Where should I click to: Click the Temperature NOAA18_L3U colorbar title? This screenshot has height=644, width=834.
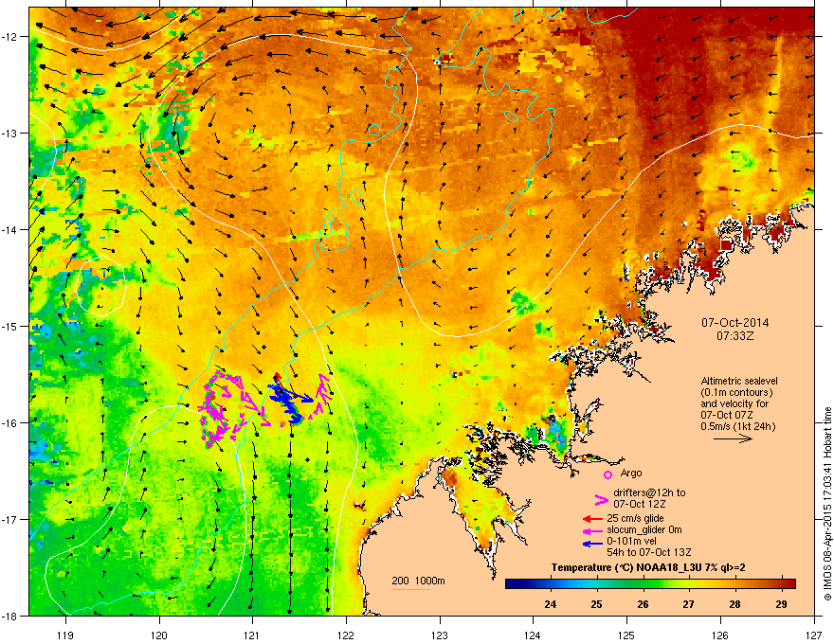(x=648, y=567)
